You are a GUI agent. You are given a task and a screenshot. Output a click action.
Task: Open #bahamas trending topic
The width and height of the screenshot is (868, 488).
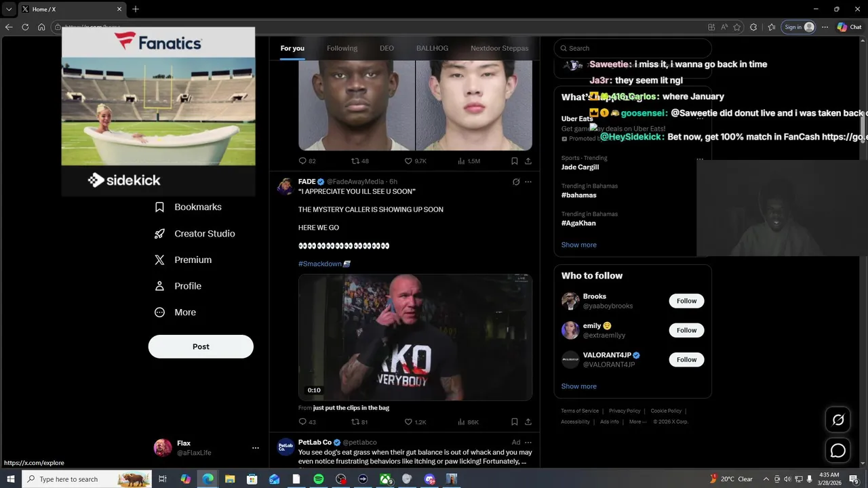tap(578, 195)
